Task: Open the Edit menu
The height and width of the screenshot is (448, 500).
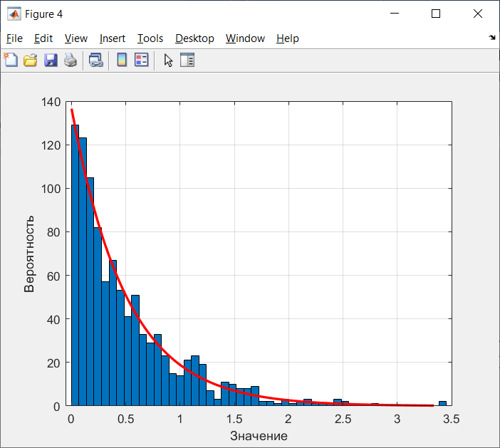Action: click(x=43, y=38)
